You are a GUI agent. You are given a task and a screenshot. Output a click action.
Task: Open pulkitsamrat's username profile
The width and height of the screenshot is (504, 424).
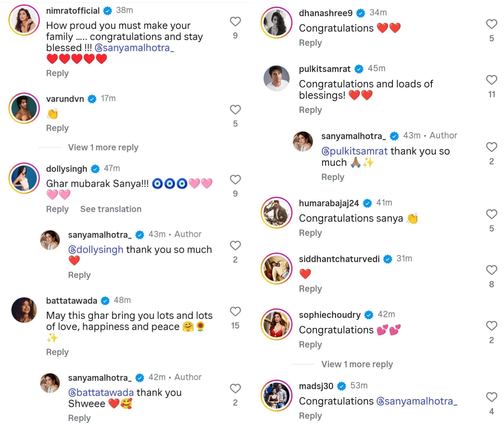[324, 69]
